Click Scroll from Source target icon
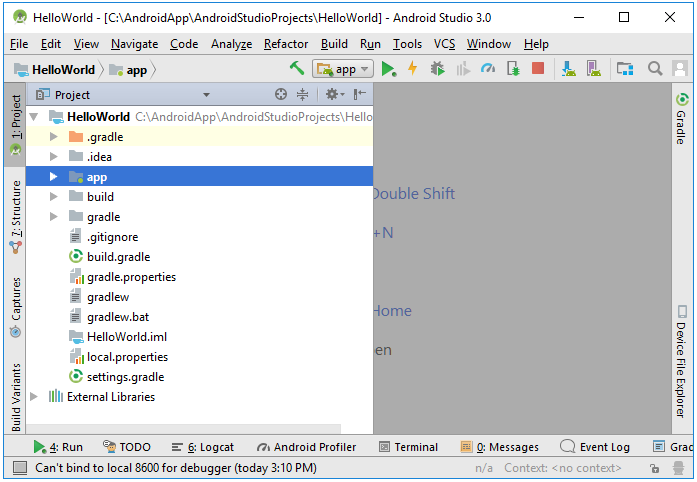 280,94
